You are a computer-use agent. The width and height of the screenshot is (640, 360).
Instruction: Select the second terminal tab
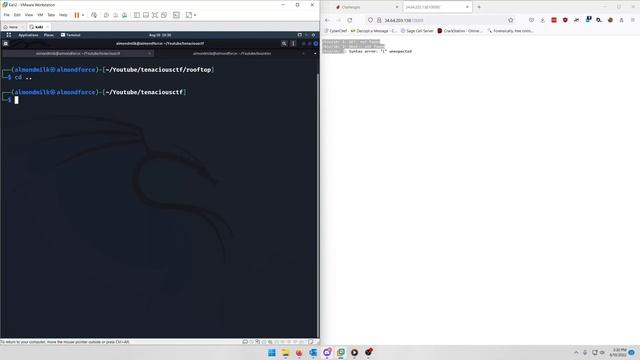tap(232, 53)
